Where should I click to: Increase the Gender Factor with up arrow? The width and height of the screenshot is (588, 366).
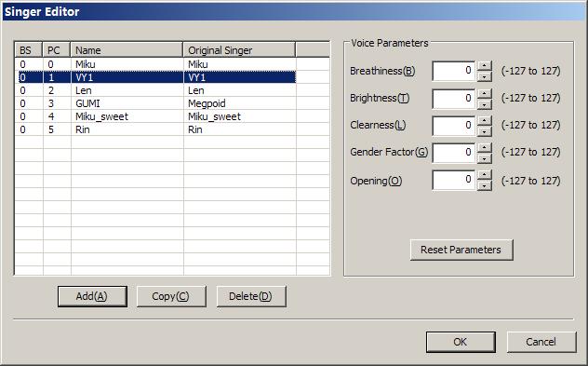pyautogui.click(x=485, y=147)
